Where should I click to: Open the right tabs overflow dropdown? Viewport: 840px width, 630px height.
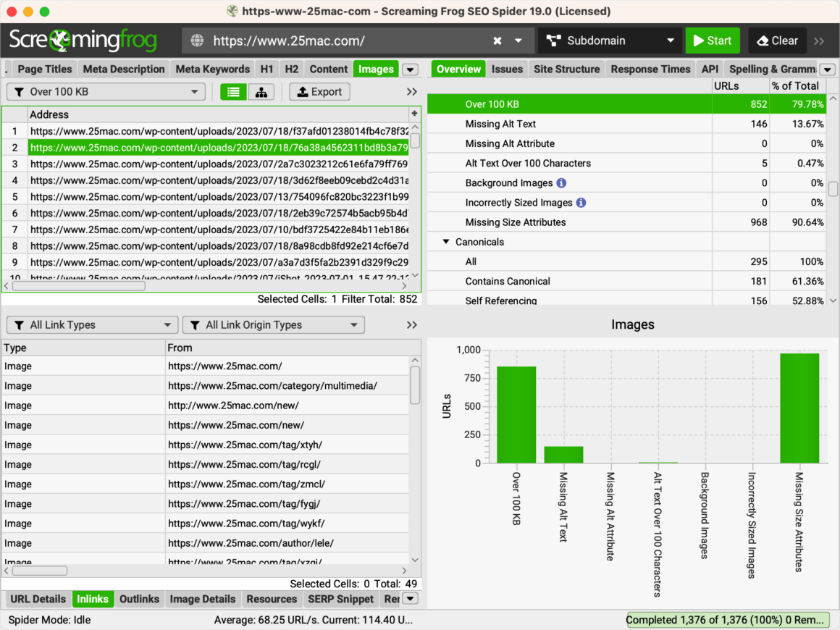[x=828, y=70]
